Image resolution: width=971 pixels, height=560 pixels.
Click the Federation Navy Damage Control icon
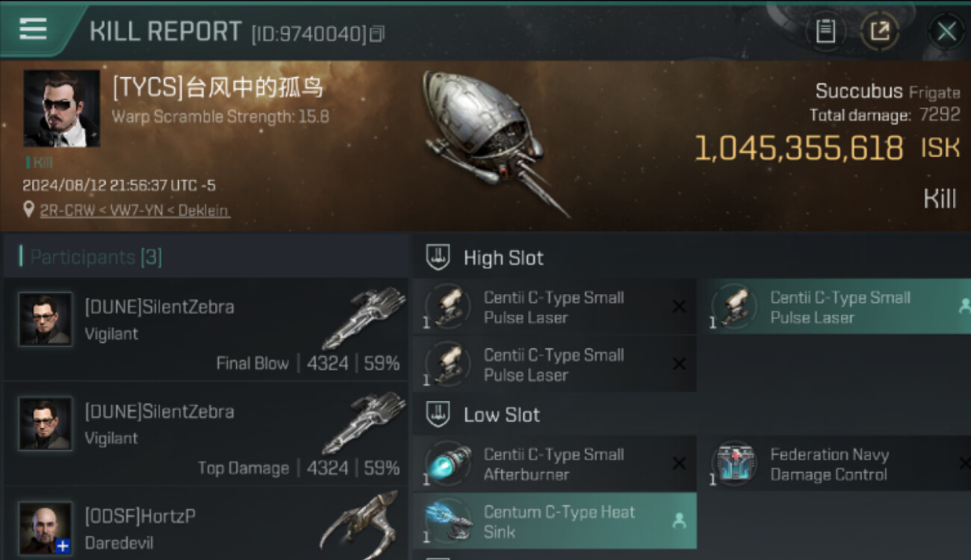(735, 464)
